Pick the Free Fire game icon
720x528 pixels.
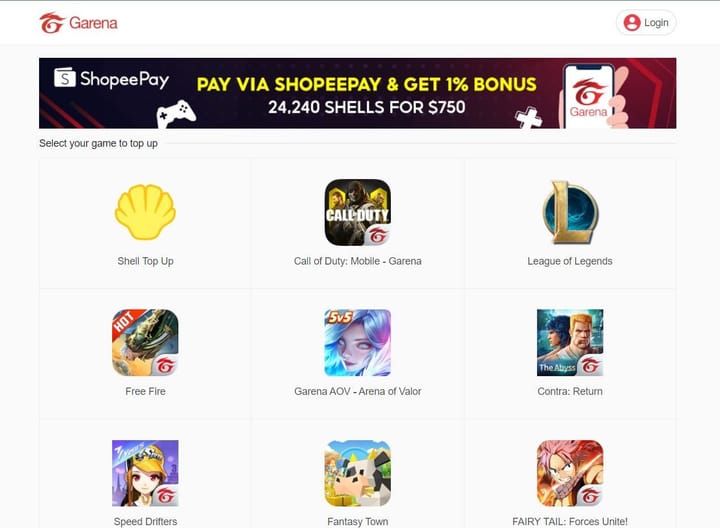(145, 343)
